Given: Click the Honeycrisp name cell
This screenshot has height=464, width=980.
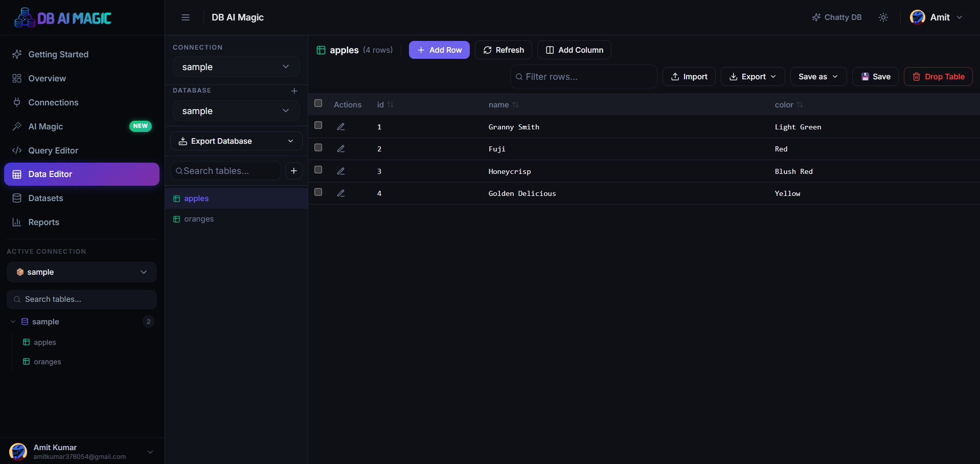Looking at the screenshot, I should point(510,171).
